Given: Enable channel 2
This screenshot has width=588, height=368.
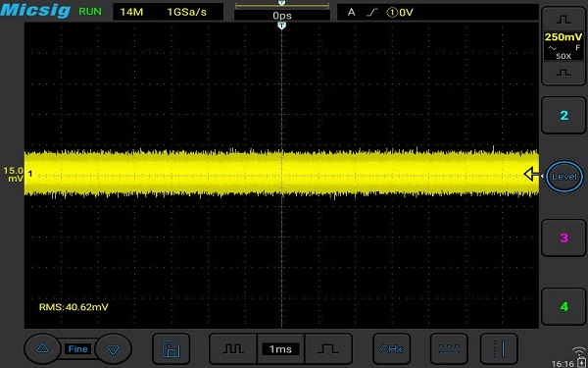Looking at the screenshot, I should pos(563,115).
